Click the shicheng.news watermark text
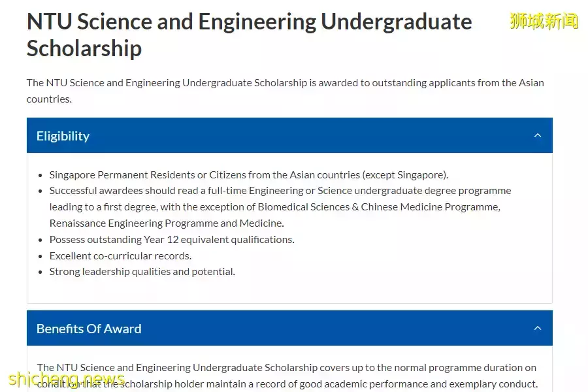 click(65, 379)
